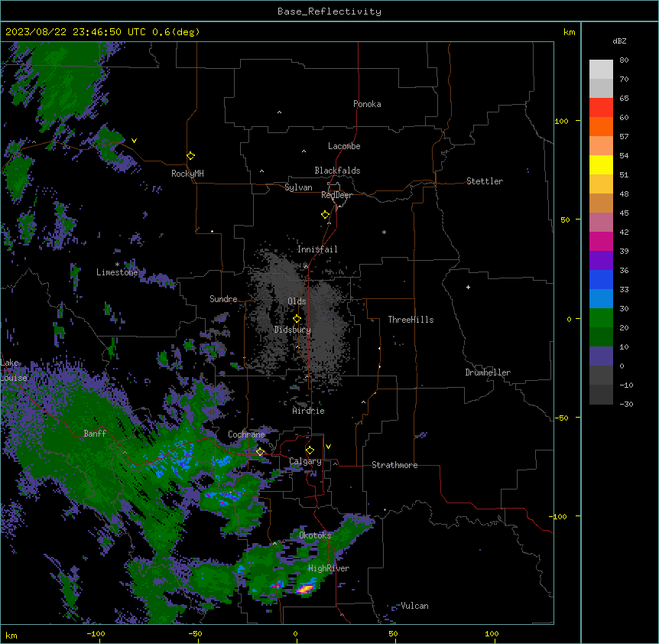Click the Limestone label

tap(117, 272)
